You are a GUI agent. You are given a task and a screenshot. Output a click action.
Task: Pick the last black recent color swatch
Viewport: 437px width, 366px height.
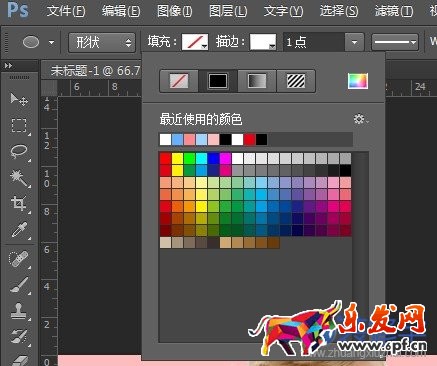click(x=261, y=139)
